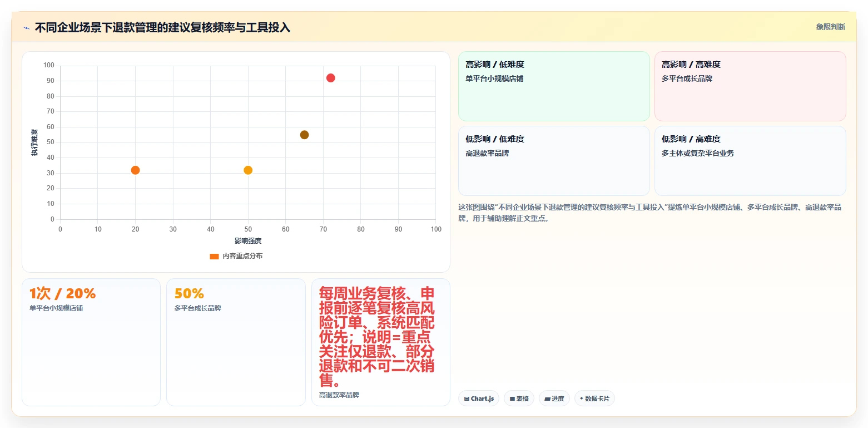Click 高退款率品牌 inside 低影响 / 低难度 card
Screen dimensions: 868x428
pos(487,153)
